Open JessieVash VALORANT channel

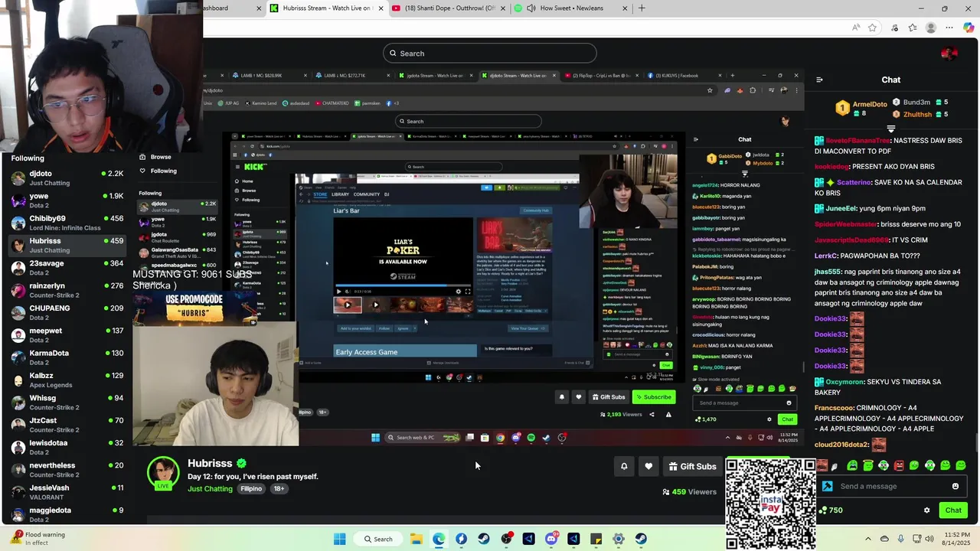pyautogui.click(x=66, y=492)
